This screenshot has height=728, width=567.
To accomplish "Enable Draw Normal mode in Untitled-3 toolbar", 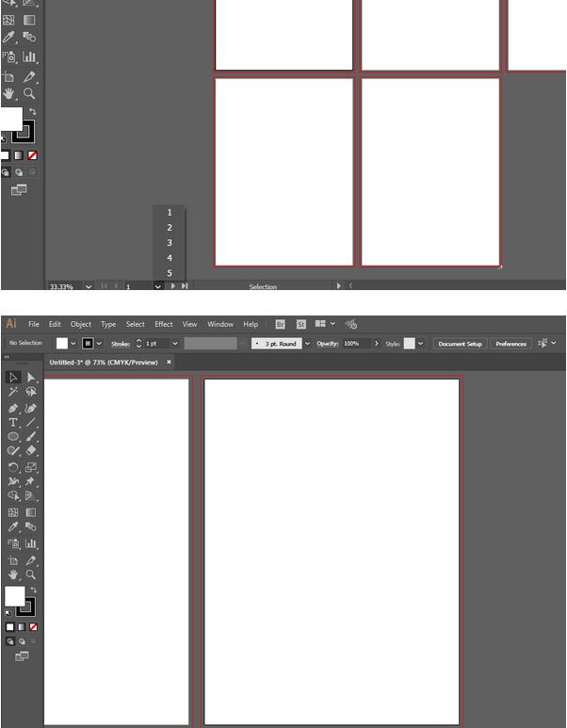I will pos(9,641).
